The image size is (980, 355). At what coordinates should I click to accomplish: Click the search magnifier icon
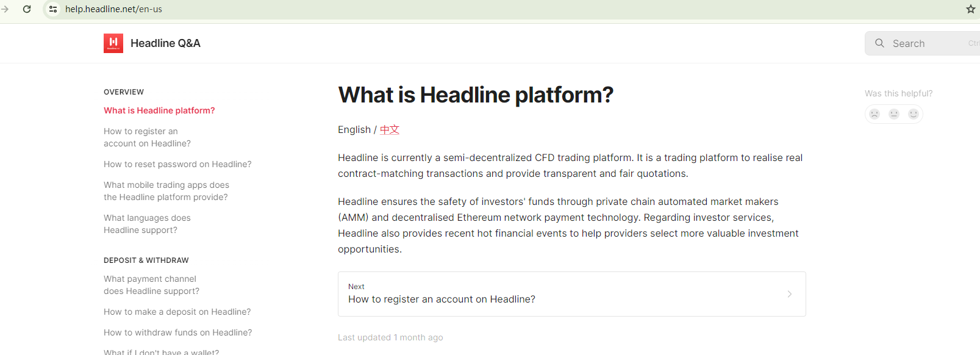click(879, 43)
